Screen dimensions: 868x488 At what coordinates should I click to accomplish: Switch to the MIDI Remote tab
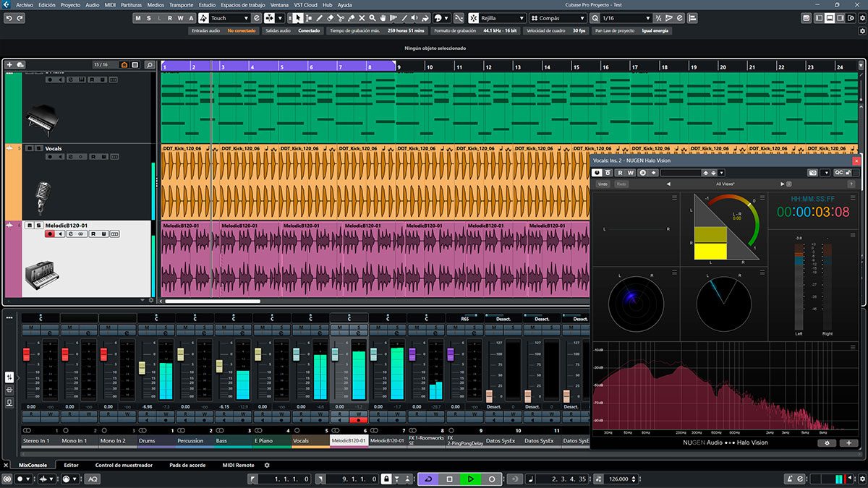(238, 465)
